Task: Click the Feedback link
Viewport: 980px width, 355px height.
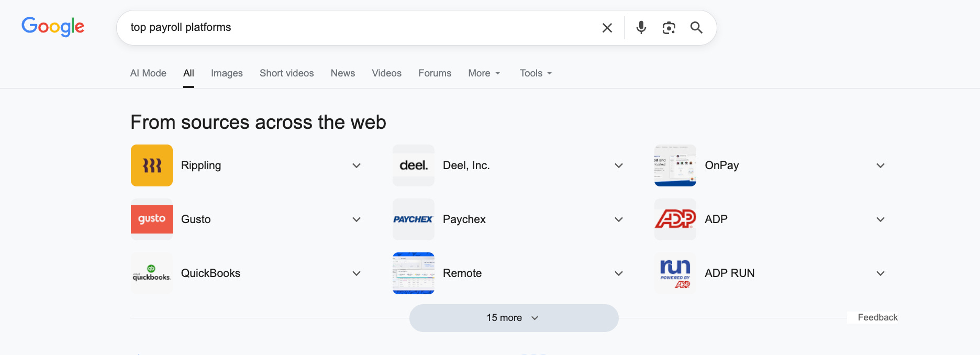Action: tap(877, 317)
